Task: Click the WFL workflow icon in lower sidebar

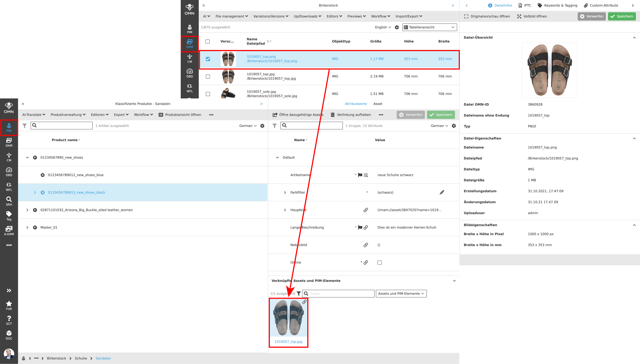Action: 9,186
